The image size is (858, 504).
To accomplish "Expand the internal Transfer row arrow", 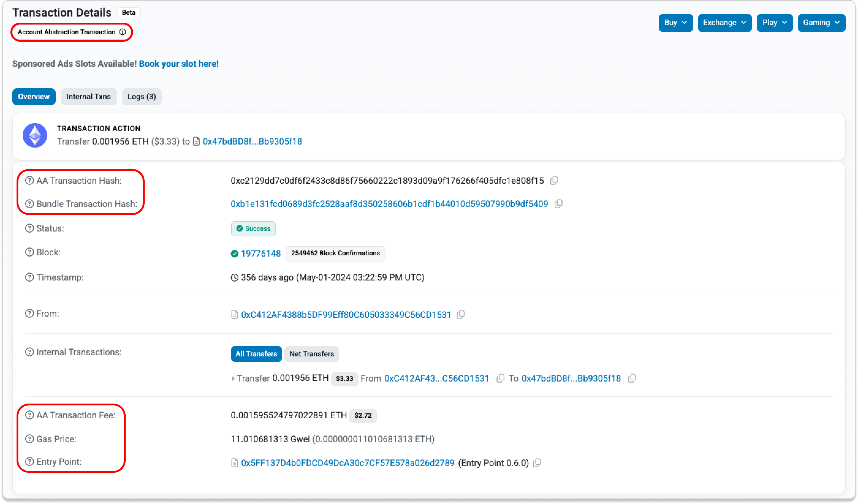I will (233, 378).
